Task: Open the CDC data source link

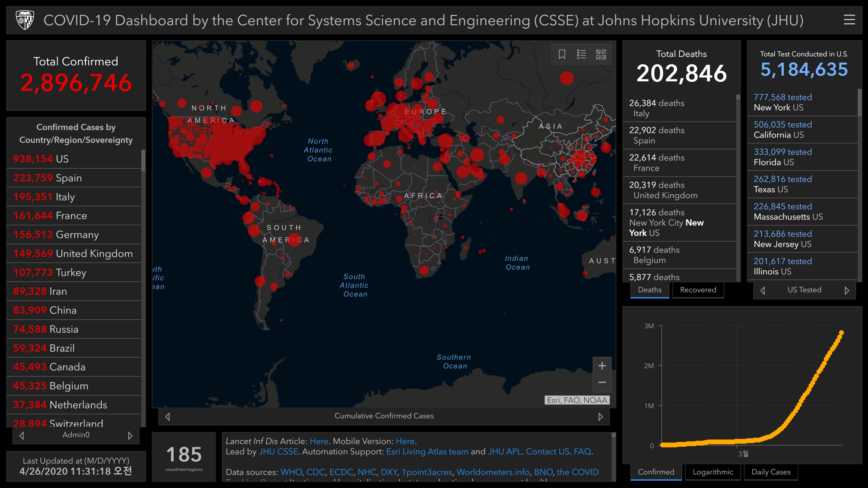Action: tap(315, 472)
